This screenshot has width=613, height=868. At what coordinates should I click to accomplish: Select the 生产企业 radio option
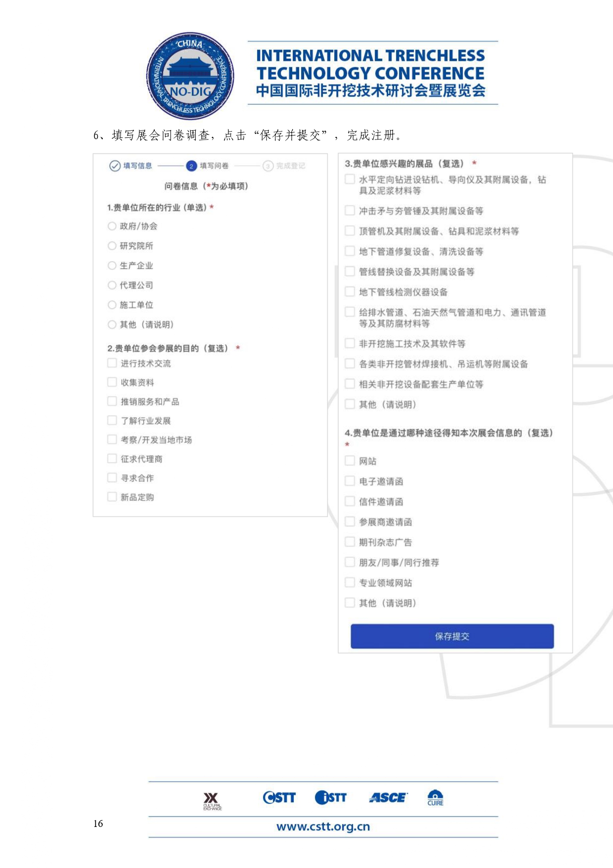112,266
